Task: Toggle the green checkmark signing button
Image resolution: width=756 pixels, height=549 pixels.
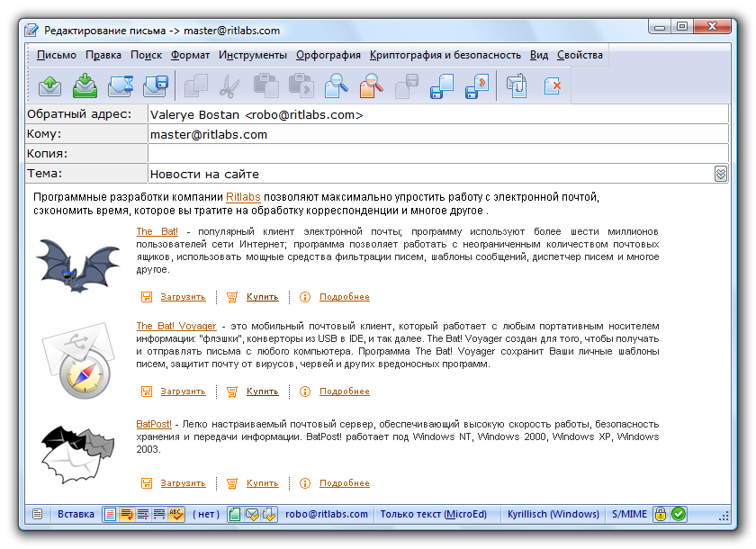Action: (679, 514)
